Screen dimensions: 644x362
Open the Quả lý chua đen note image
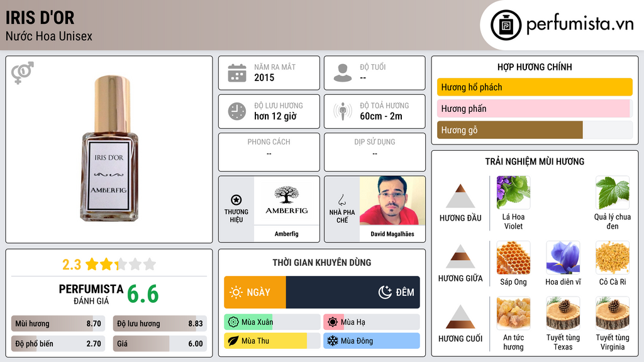[x=613, y=192]
